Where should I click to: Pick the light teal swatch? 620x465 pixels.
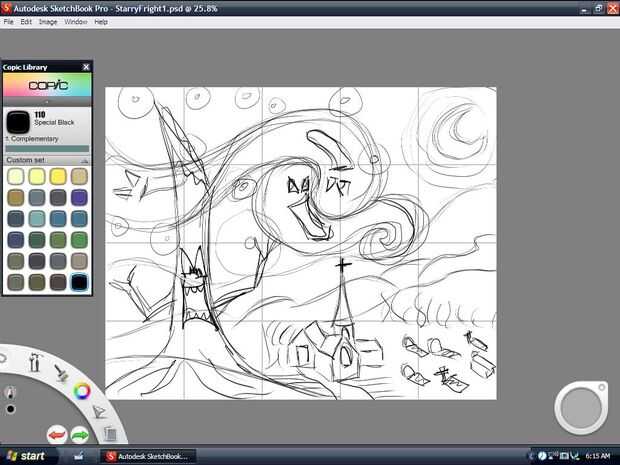(37, 219)
